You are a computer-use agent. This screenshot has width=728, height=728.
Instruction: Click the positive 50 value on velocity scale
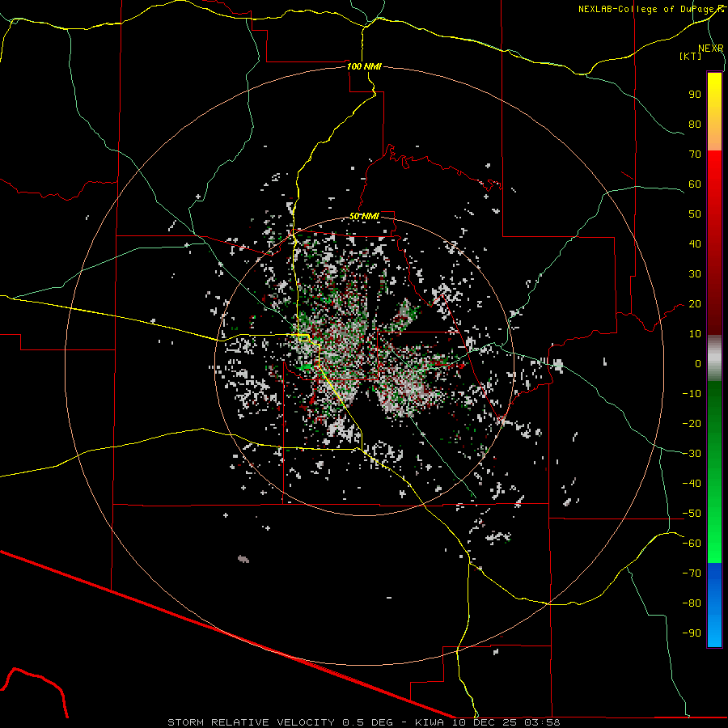pyautogui.click(x=695, y=214)
